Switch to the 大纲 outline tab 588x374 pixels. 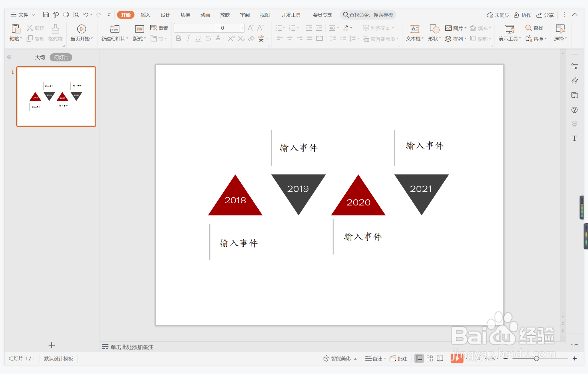point(40,57)
